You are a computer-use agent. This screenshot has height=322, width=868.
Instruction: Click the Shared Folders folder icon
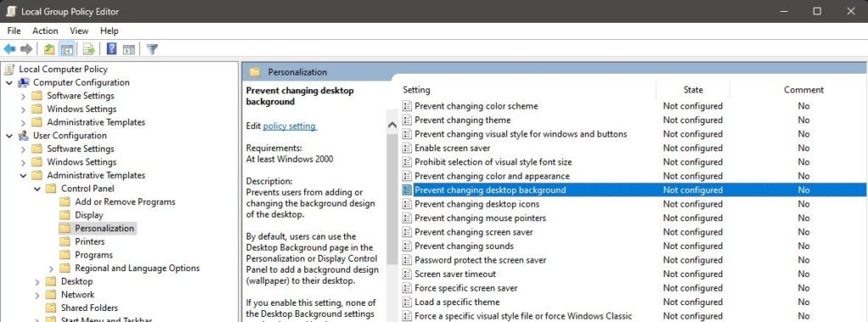[x=51, y=308]
